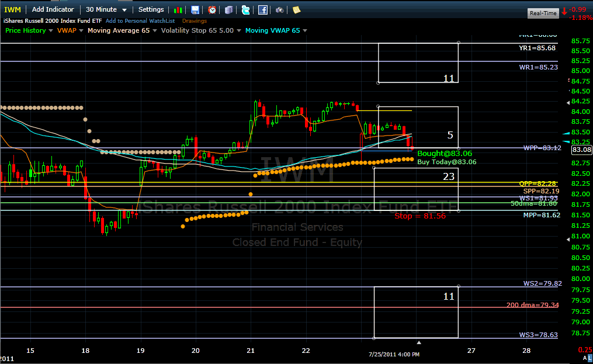Click the WS2=79.82 support label

tap(542, 283)
